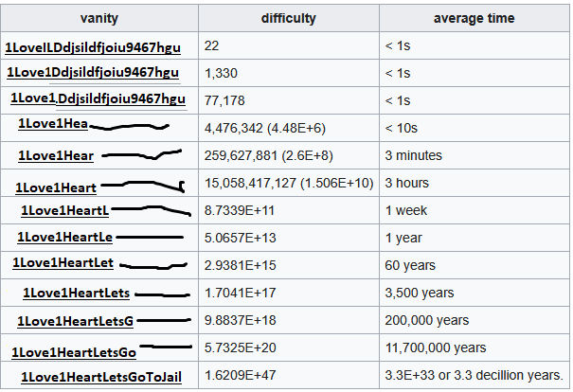Image resolution: width=573 pixels, height=392 pixels.
Task: Open the 1LoveILDdjsildfjoiu9467hgu address link
Action: [x=93, y=47]
